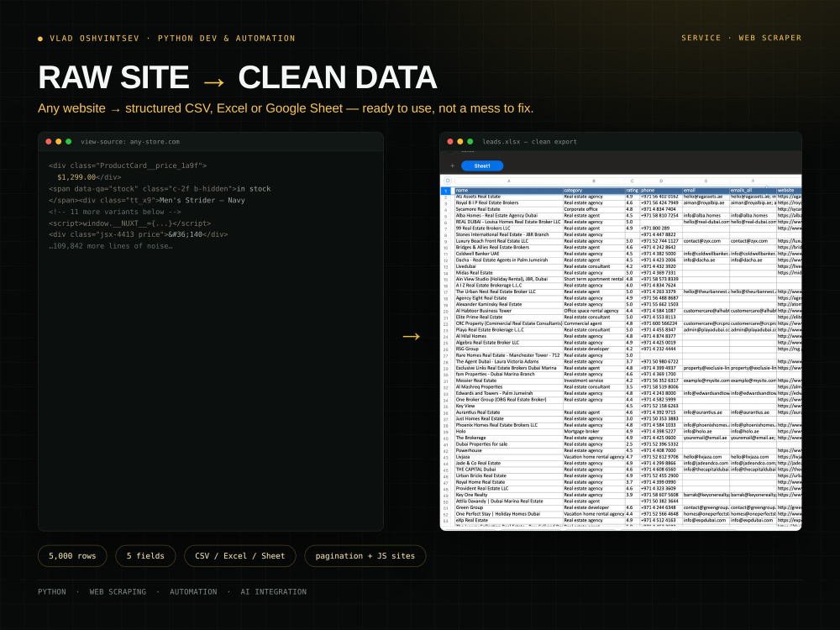Screen dimensions: 840x630
Task: Click the 'category' header cell
Action: tap(594, 190)
